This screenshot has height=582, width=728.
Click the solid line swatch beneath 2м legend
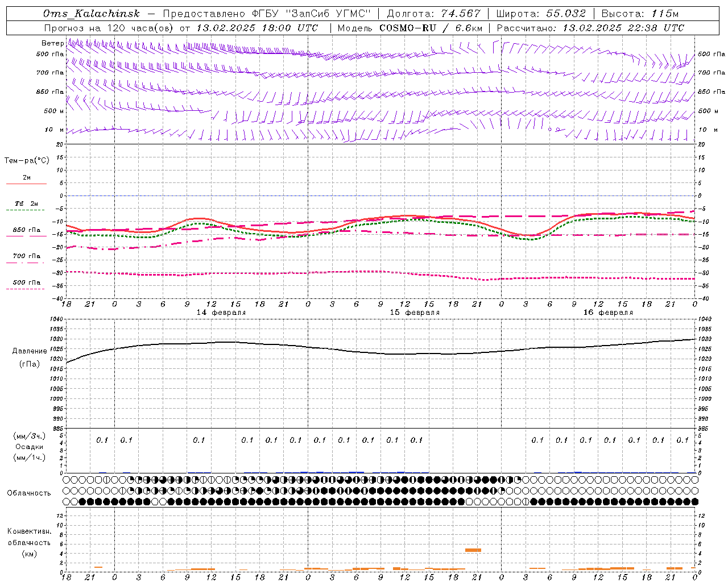click(26, 184)
